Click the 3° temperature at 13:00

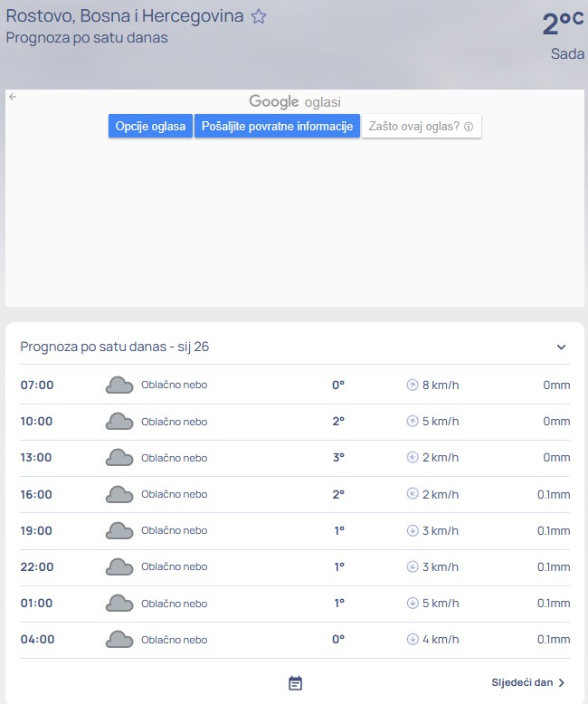tap(338, 458)
